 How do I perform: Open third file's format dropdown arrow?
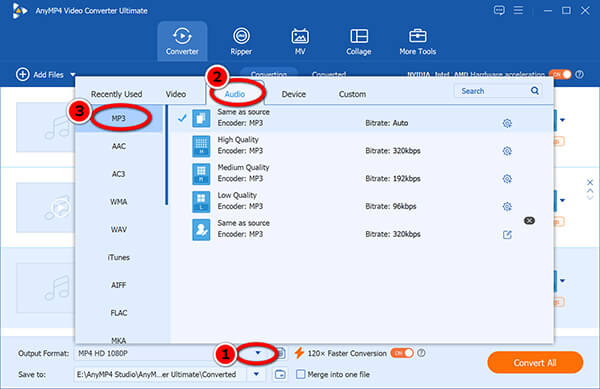pos(562,281)
